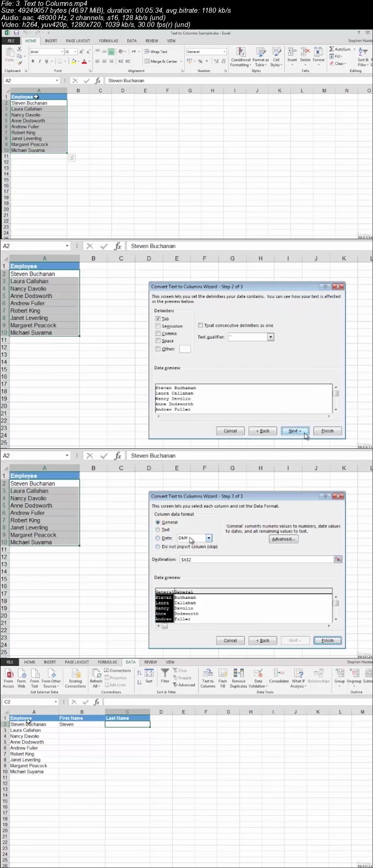
Task: Open General number format dropdown
Action: point(225,52)
